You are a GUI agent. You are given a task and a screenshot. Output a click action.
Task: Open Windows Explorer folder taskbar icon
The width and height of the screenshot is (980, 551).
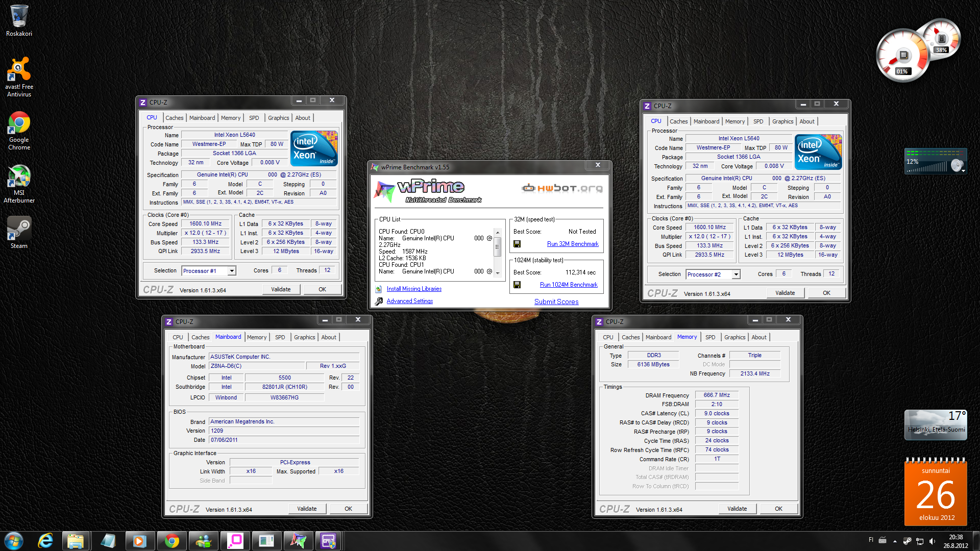[76, 541]
